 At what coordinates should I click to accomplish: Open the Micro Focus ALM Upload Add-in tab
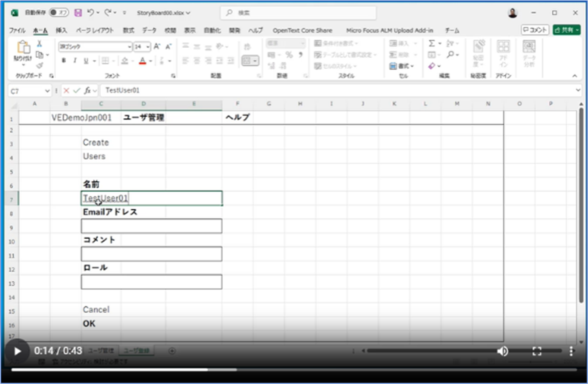389,30
